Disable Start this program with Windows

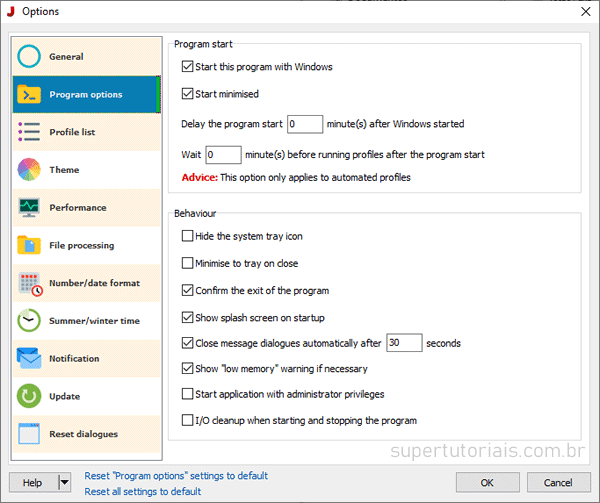pyautogui.click(x=188, y=67)
